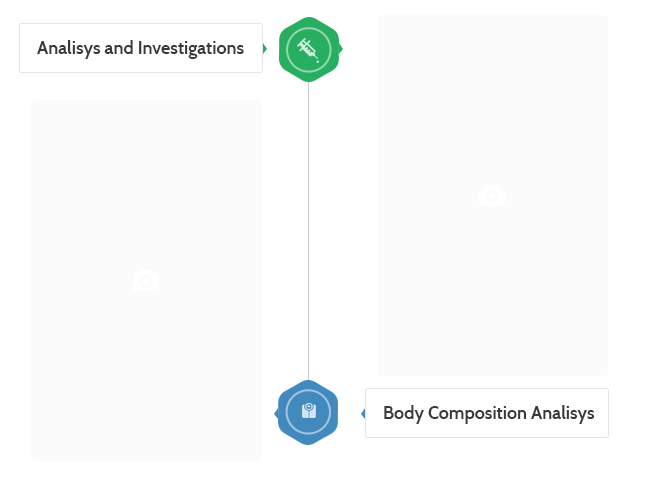Click the bottom area of the left image placeholder
The width and height of the screenshot is (660, 480).
[146, 430]
